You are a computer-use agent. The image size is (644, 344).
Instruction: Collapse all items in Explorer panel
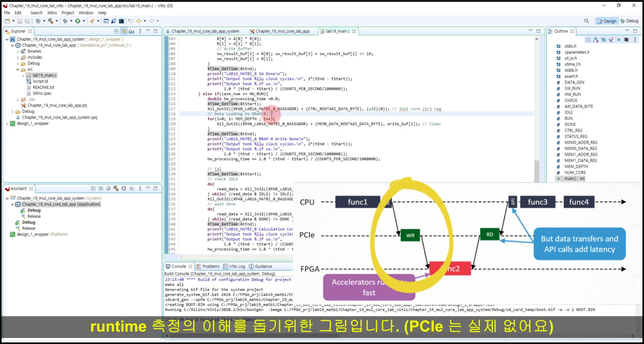pos(116,31)
